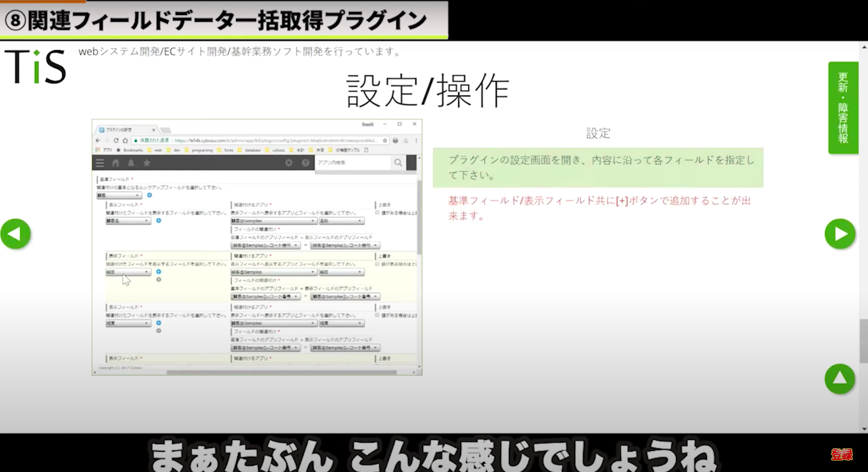868x472 pixels.
Task: Select the プラグインの設定 browser tab
Action: pyautogui.click(x=127, y=130)
